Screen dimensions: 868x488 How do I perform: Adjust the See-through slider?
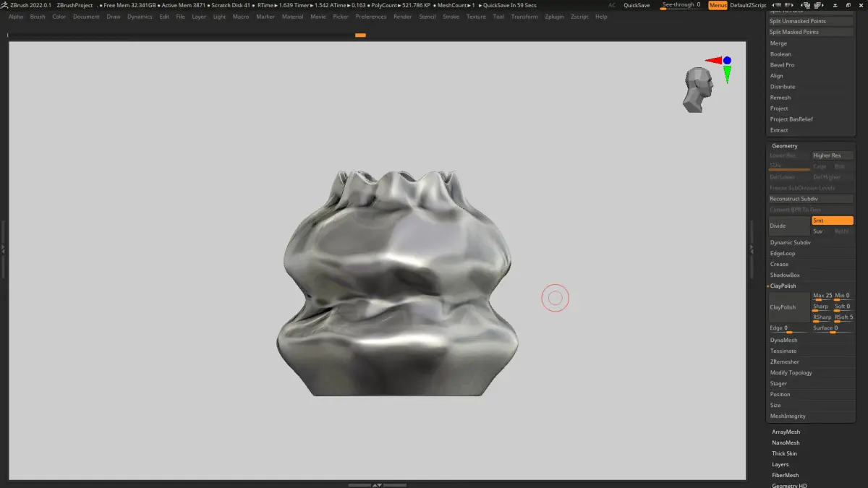point(681,6)
